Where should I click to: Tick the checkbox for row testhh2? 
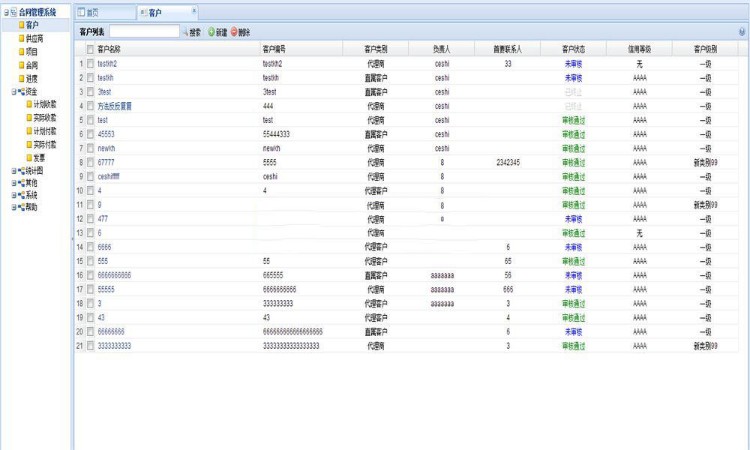90,63
